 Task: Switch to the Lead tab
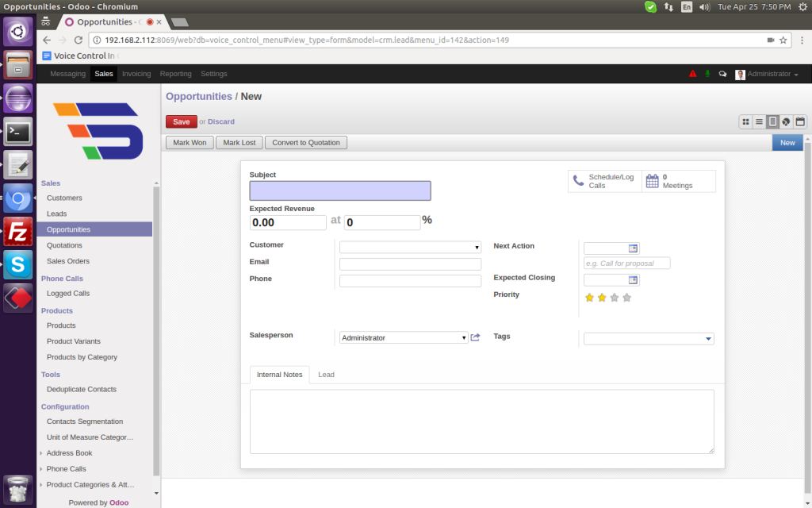tap(326, 375)
